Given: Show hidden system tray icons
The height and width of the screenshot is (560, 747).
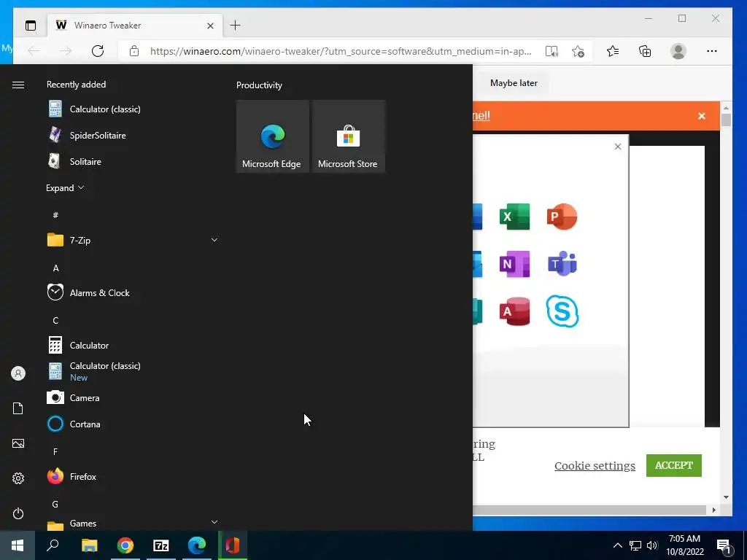Looking at the screenshot, I should (617, 545).
